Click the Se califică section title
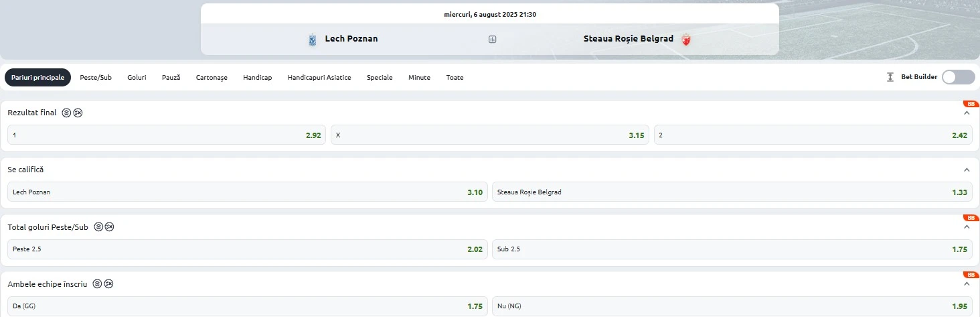Viewport: 980px width, 317px height. click(25, 170)
